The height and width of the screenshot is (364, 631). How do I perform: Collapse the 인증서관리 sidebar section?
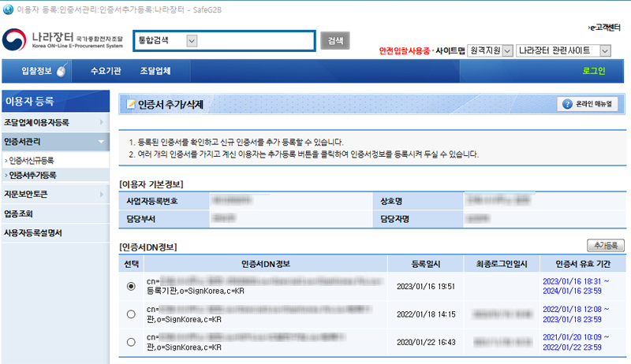pyautogui.click(x=55, y=141)
